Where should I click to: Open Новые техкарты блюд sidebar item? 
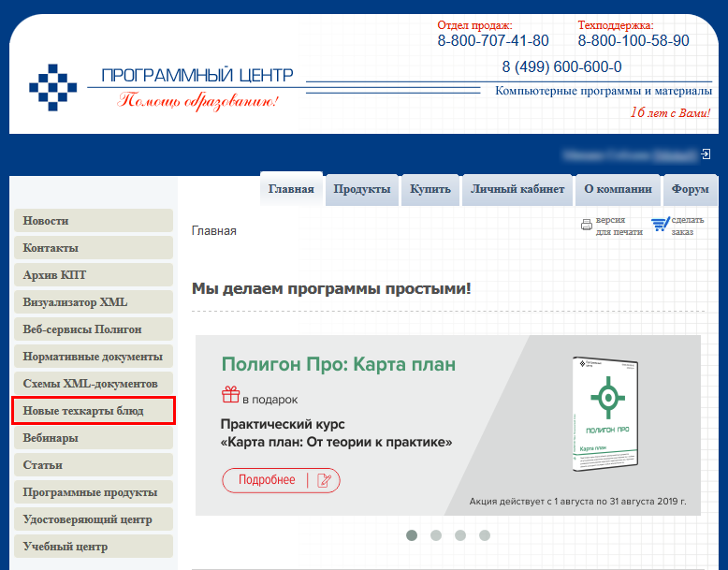(93, 411)
